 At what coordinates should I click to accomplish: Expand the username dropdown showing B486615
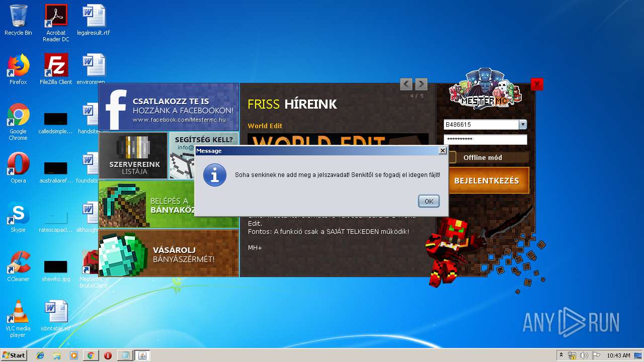coord(523,125)
